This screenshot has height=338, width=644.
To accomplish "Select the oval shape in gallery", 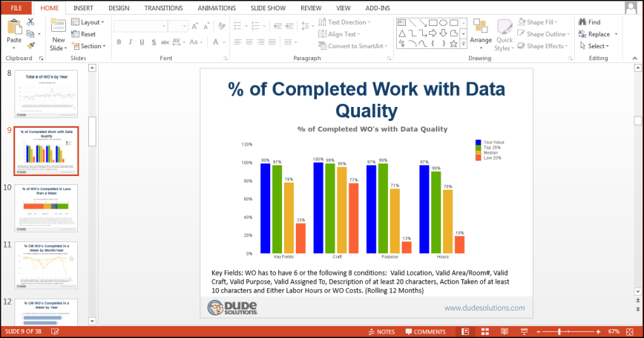I will point(443,22).
